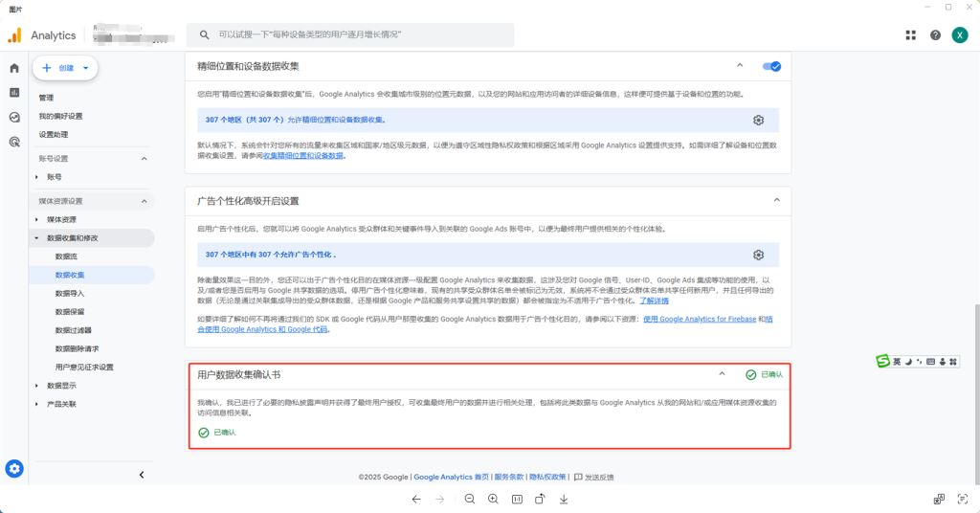Click the 307 个地区允许精细位置 banner text

pos(297,120)
